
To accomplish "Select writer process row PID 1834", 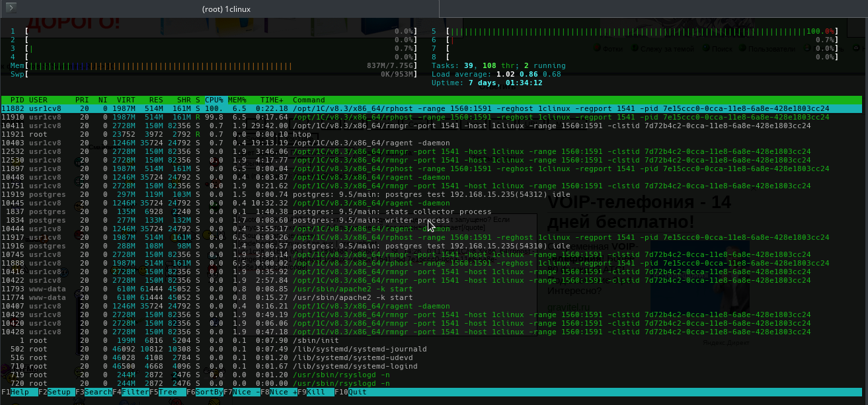I will [x=432, y=220].
